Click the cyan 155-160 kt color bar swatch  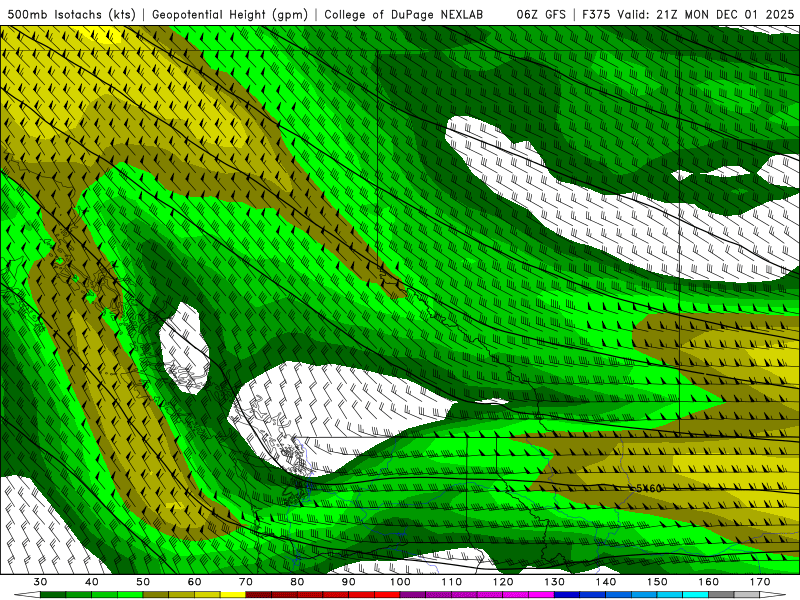pyautogui.click(x=695, y=595)
